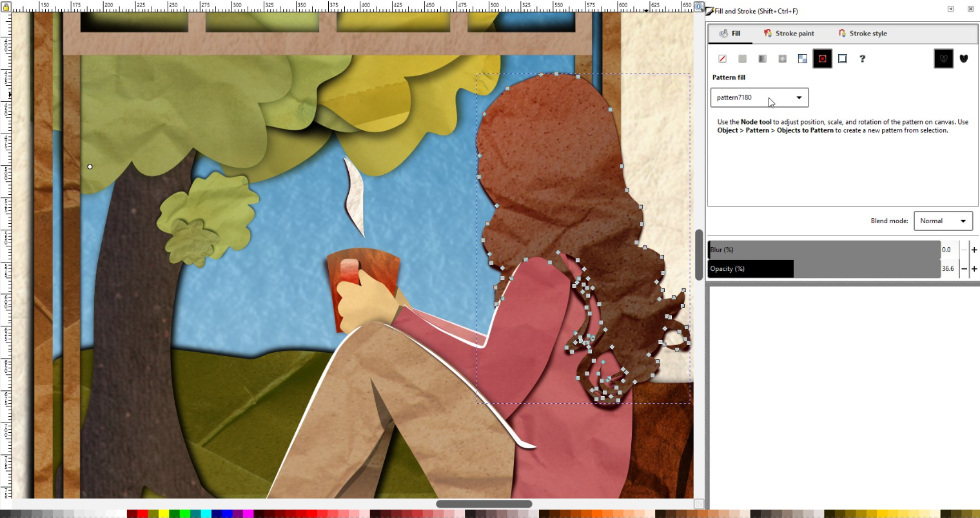
Task: Toggle the evenodd fill-rule button
Action: point(943,59)
